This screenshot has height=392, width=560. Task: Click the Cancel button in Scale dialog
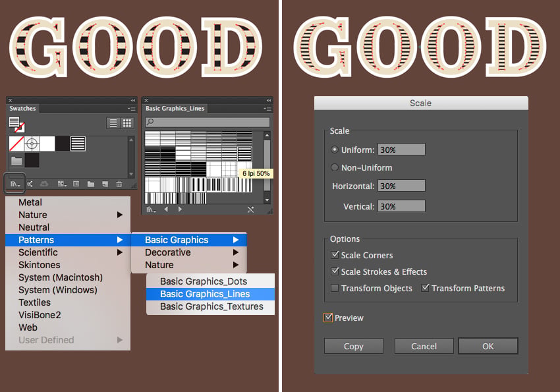point(424,346)
